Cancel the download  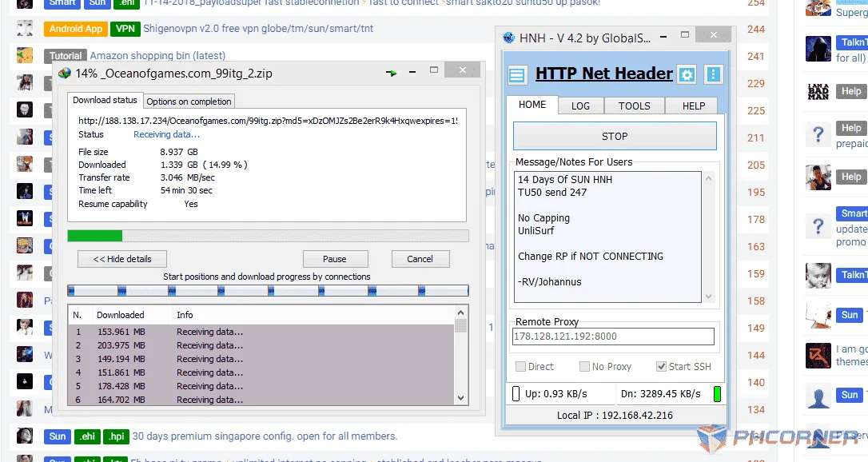tap(420, 259)
